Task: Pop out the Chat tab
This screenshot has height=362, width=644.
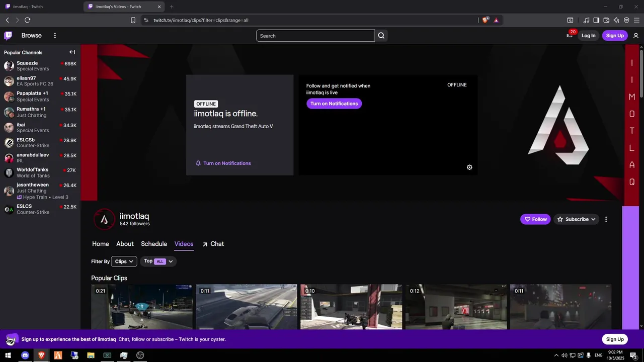Action: tap(213, 244)
